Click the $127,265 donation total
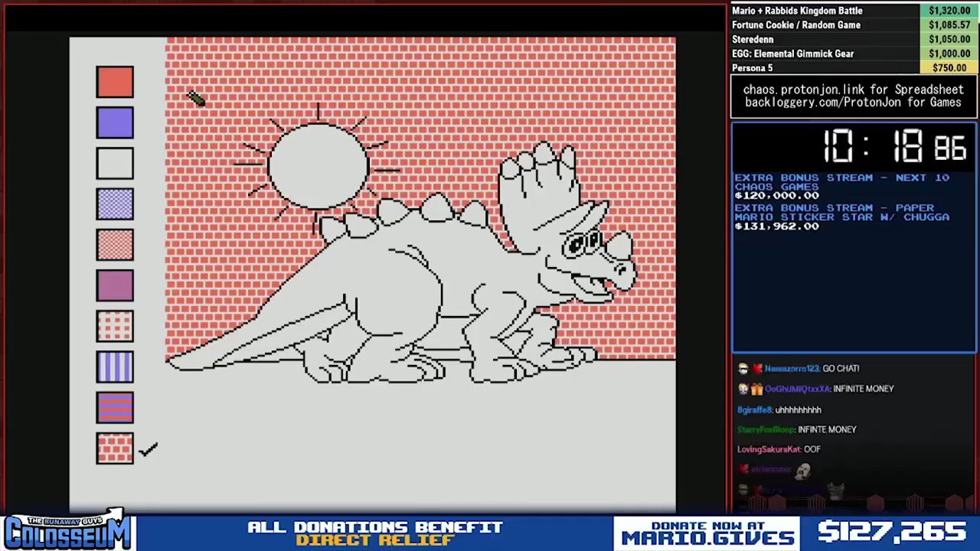 [892, 532]
